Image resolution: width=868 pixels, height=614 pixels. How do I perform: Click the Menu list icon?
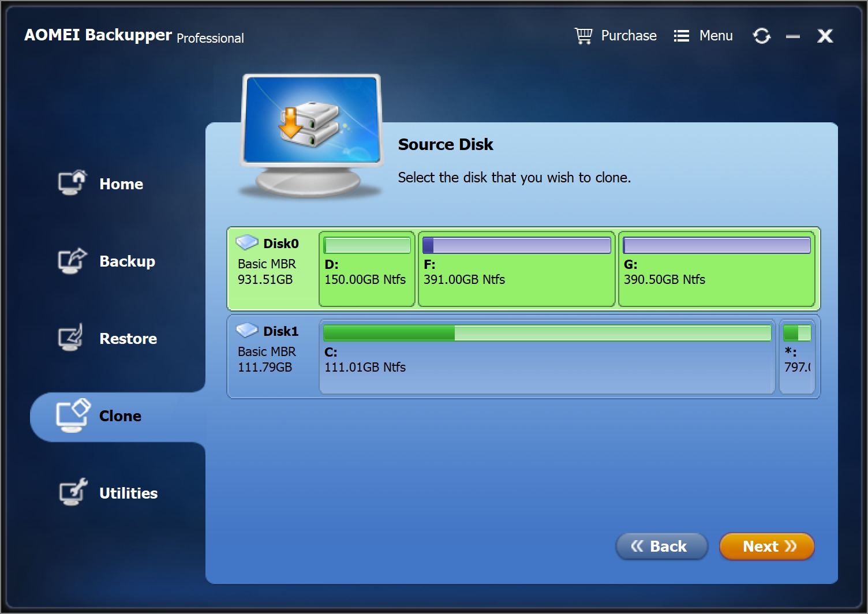(682, 36)
